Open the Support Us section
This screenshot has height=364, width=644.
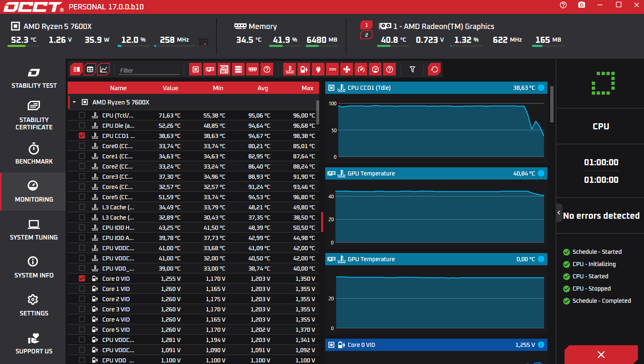click(x=33, y=343)
